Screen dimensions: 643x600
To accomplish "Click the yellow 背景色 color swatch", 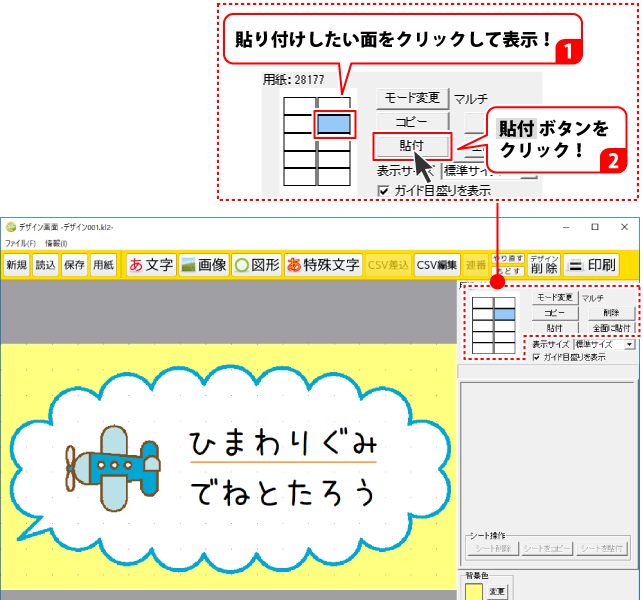I will point(474,592).
